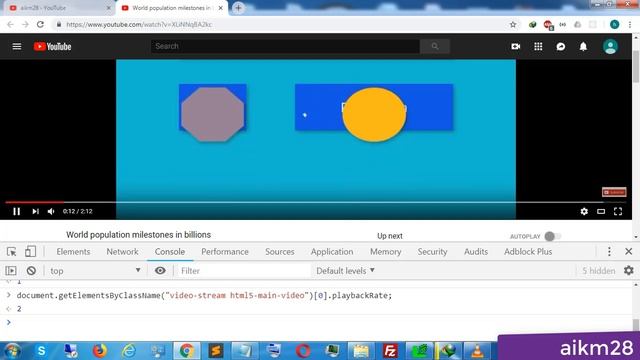This screenshot has width=640, height=360.
Task: Open the Application tab
Action: (332, 251)
